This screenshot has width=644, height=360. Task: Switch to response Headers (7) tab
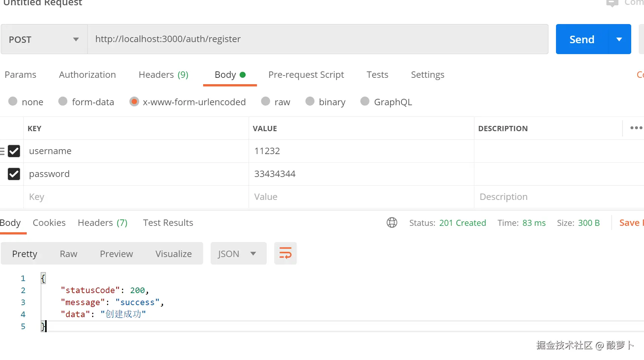pyautogui.click(x=103, y=223)
